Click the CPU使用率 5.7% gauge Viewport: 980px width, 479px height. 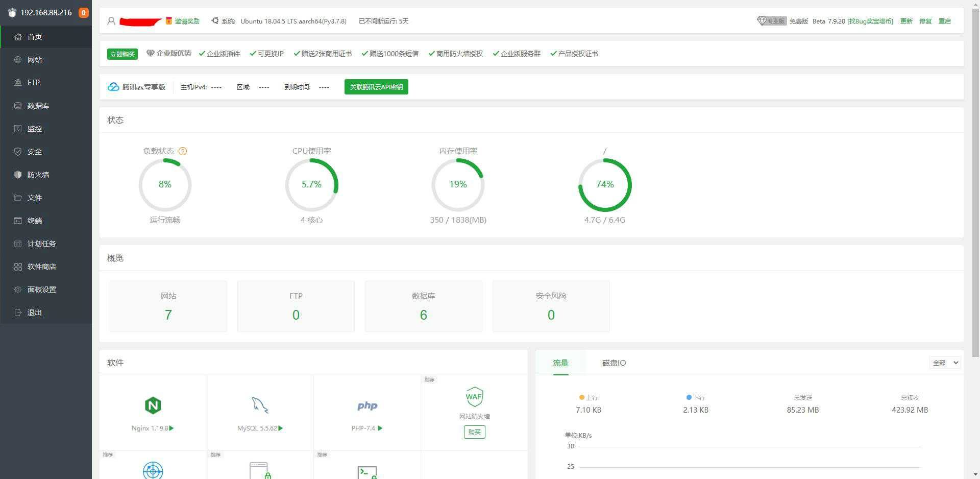pyautogui.click(x=311, y=184)
